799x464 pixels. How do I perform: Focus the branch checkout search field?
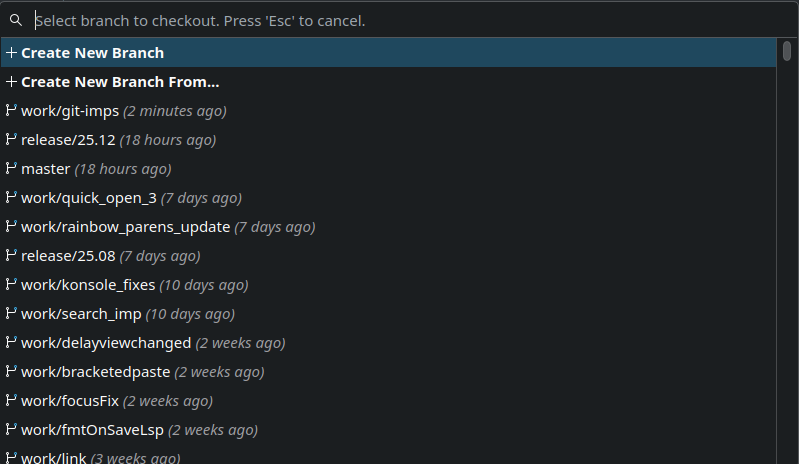(x=400, y=20)
